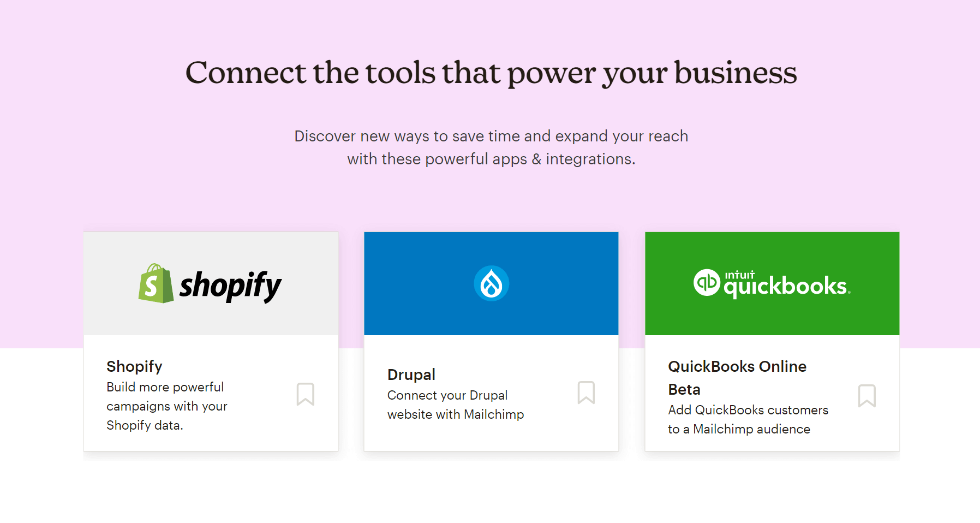Open the blue Drupal banner image

point(491,283)
